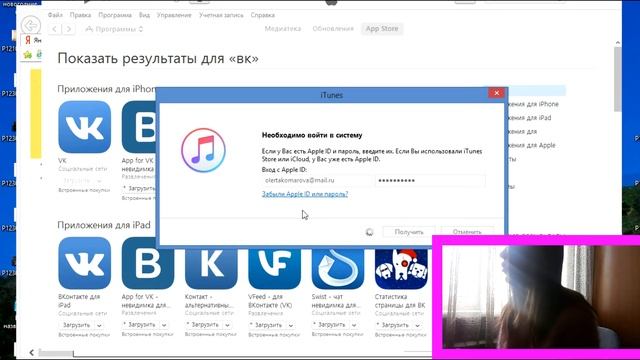The width and height of the screenshot is (640, 360).
Task: Switch to the App Store tab
Action: point(382,29)
